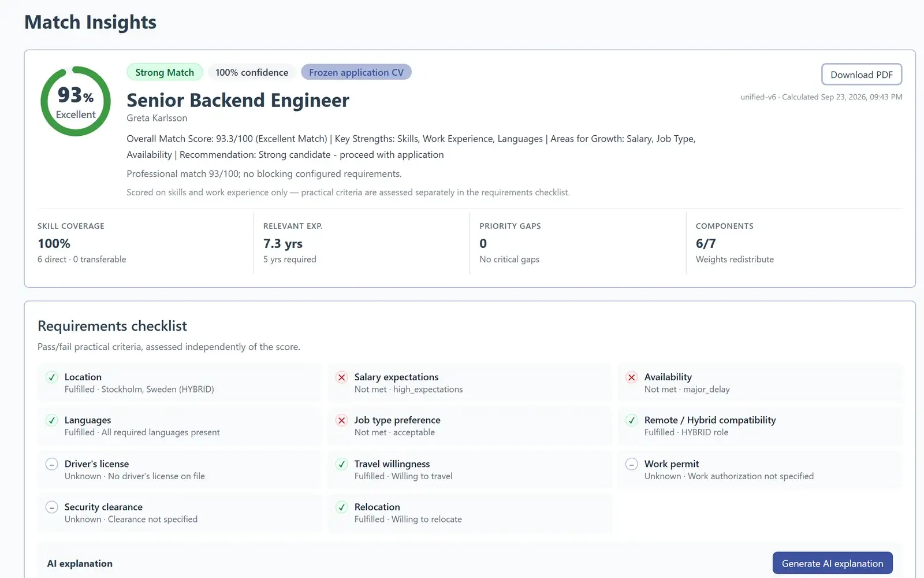Click the Location fulfilled checkmark icon
Screen dimensions: 924x578
[x=52, y=377]
